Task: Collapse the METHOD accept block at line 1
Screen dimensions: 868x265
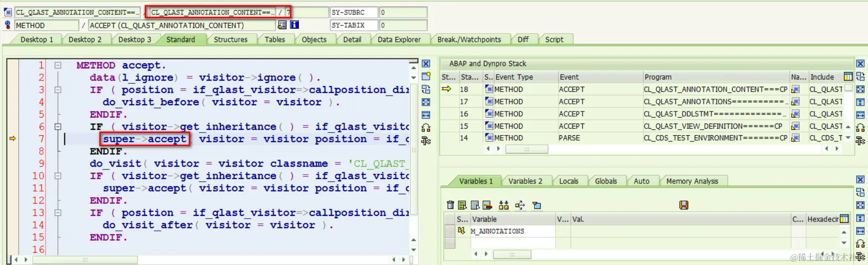Action: tap(58, 65)
